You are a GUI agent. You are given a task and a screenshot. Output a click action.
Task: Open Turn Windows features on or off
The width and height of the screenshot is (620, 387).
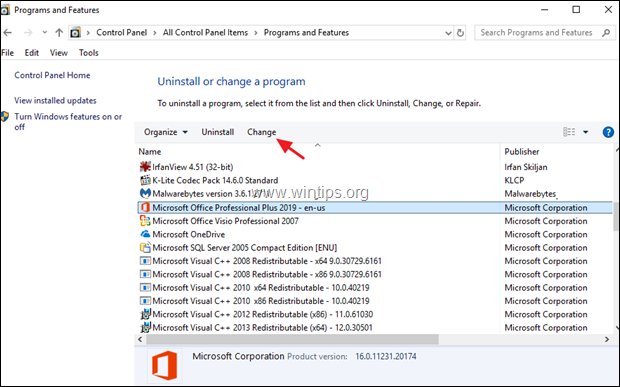coord(68,121)
